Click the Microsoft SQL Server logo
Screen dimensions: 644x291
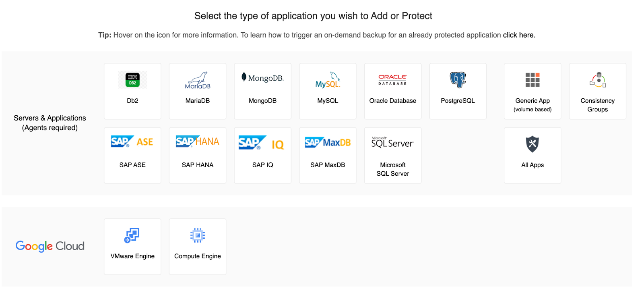click(392, 143)
